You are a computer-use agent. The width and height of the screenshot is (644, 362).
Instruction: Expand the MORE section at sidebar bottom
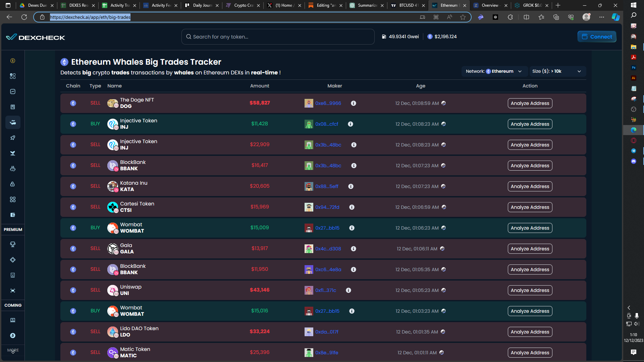[13, 351]
